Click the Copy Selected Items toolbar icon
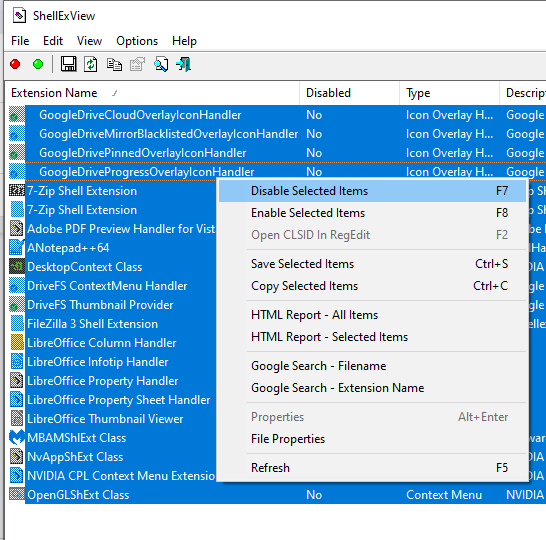The image size is (546, 540). coord(114,64)
